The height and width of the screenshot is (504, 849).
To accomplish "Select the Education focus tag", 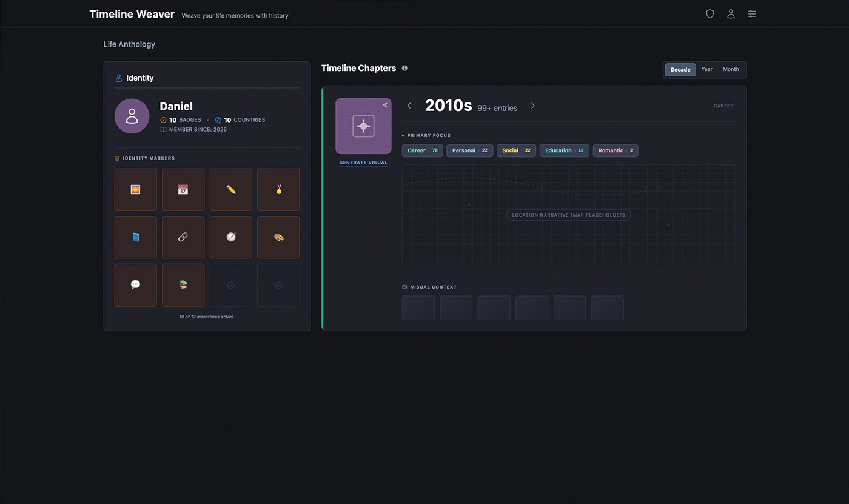I will [x=564, y=150].
